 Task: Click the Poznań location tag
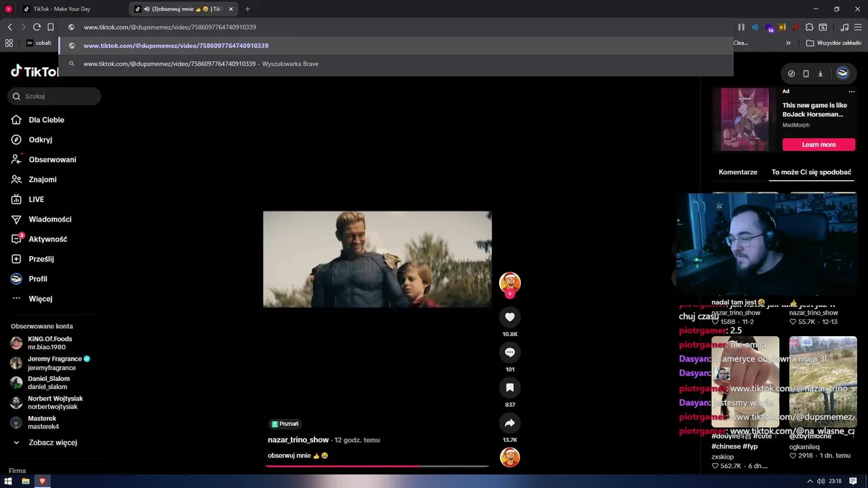click(x=285, y=424)
